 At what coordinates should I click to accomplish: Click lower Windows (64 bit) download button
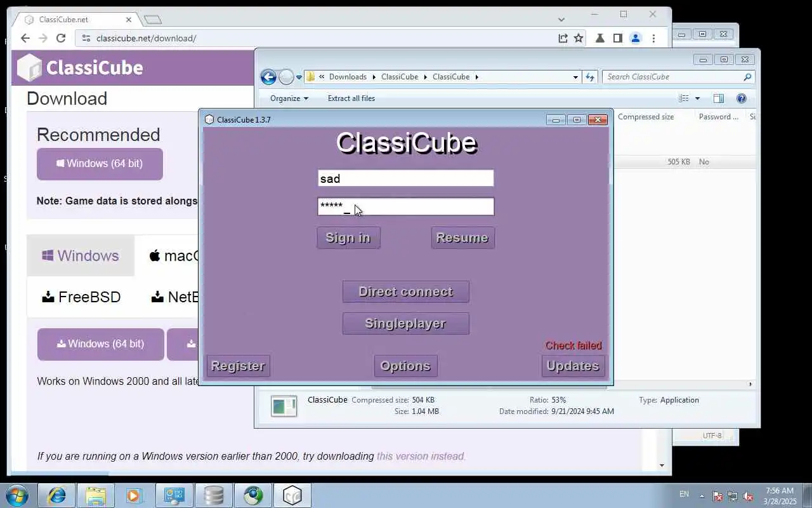click(100, 344)
